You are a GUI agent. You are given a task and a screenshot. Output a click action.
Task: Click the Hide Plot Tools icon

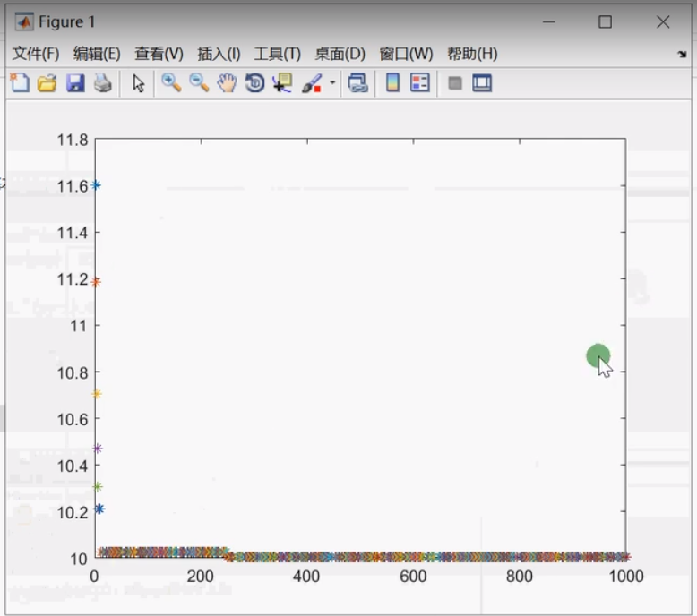pos(455,83)
